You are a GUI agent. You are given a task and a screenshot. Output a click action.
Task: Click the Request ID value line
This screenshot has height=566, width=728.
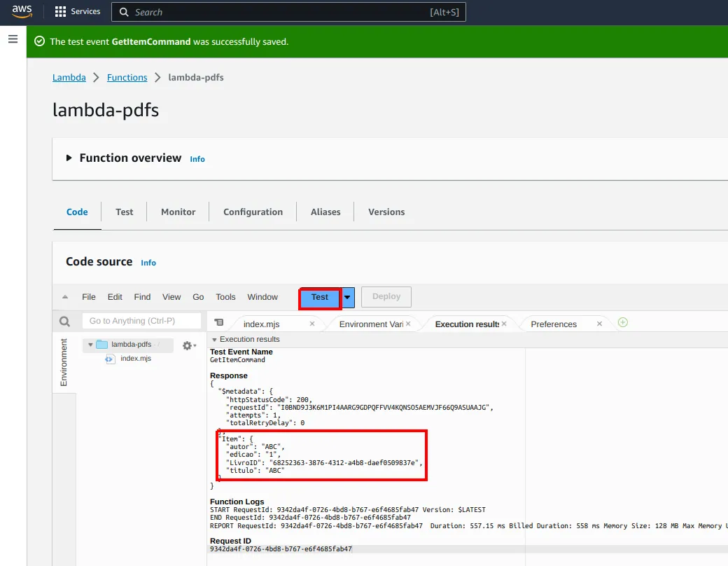pos(281,549)
